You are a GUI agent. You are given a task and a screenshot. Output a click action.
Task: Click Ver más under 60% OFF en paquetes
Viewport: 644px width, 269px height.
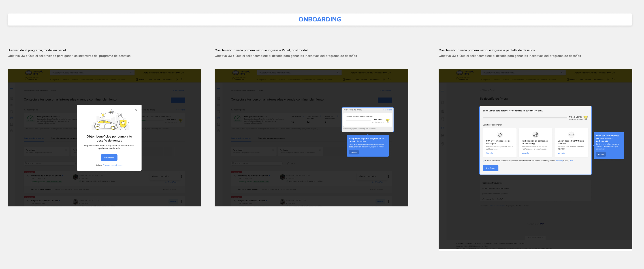tap(490, 153)
